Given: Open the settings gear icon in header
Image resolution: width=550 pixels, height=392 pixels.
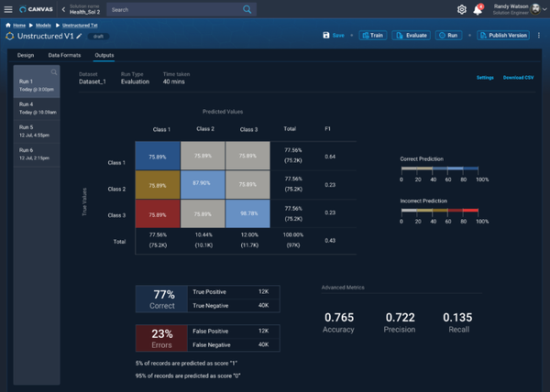Looking at the screenshot, I should pyautogui.click(x=462, y=10).
